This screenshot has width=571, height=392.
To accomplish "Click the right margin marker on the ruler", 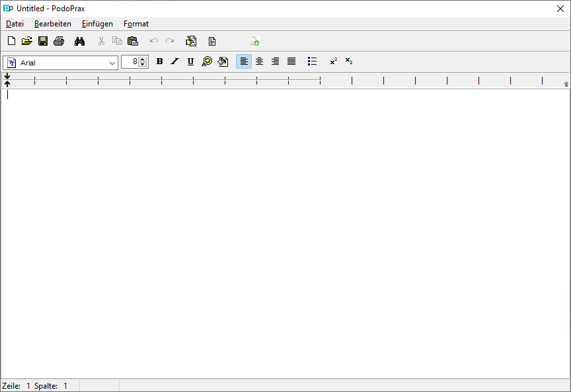I will click(566, 84).
